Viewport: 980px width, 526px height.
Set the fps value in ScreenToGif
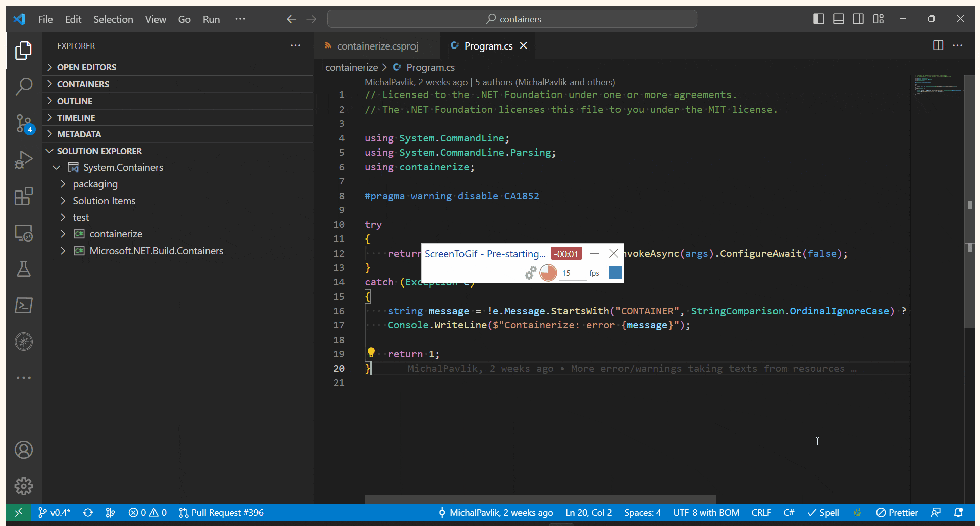(573, 273)
